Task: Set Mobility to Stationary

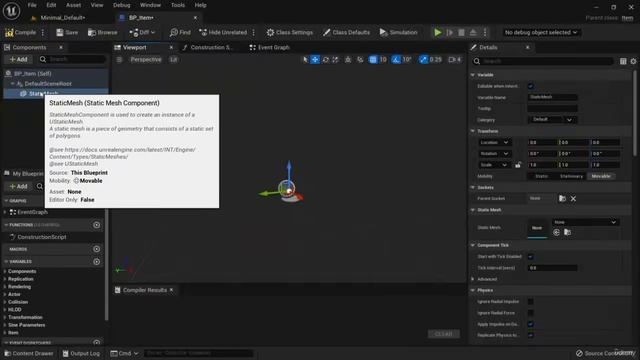Action: pos(571,176)
